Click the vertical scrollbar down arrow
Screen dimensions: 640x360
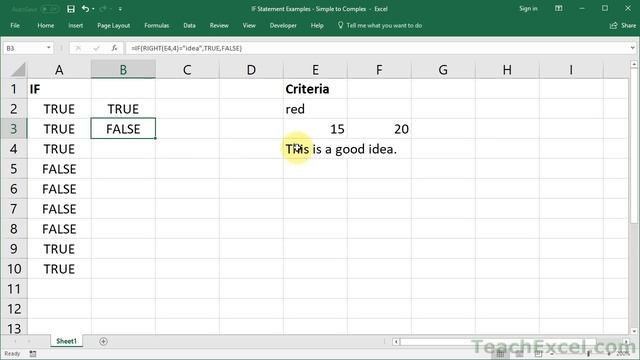coord(634,331)
